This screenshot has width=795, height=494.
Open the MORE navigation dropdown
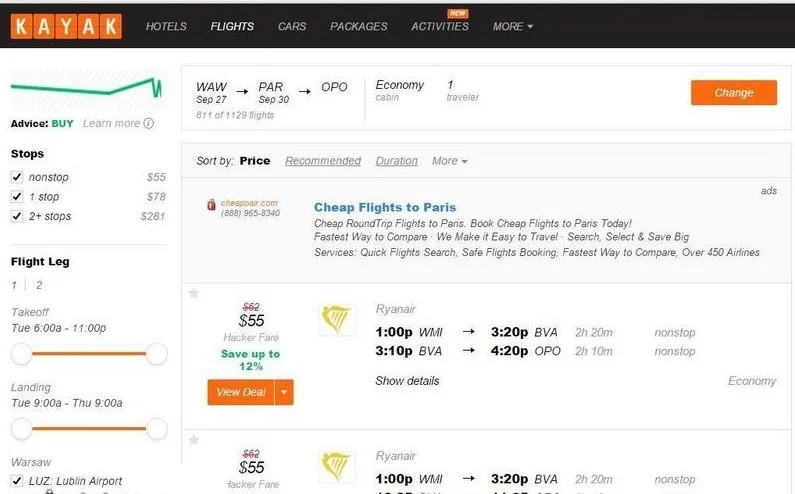click(x=513, y=26)
